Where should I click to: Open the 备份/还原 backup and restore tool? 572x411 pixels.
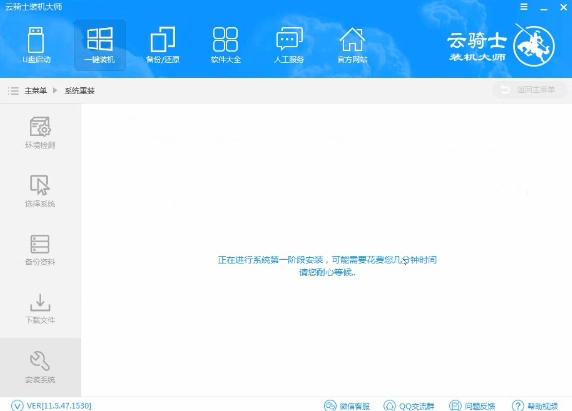pyautogui.click(x=163, y=45)
